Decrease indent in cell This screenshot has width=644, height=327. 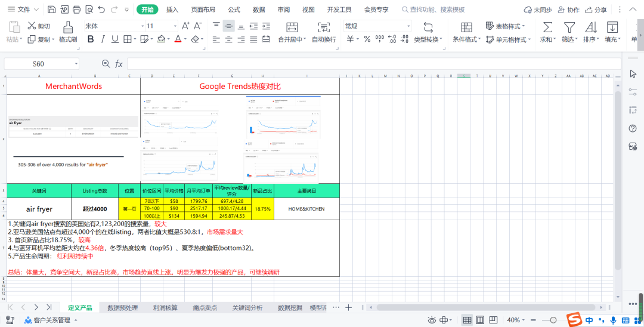tap(254, 26)
